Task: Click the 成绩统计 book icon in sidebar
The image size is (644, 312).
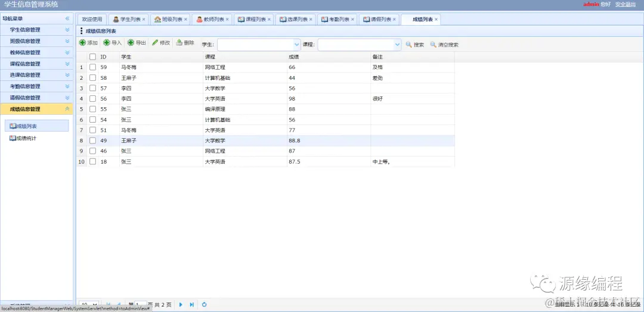Action: point(13,138)
